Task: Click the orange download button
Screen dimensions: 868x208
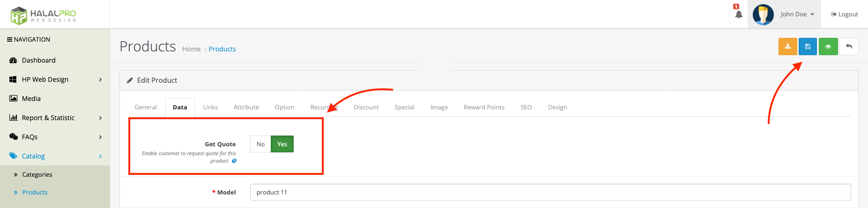Action: [787, 47]
